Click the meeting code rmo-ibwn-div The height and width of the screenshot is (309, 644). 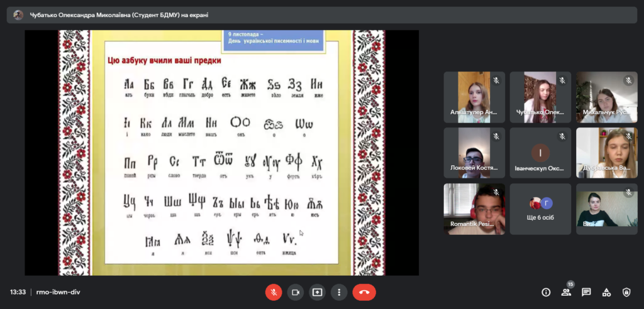58,292
